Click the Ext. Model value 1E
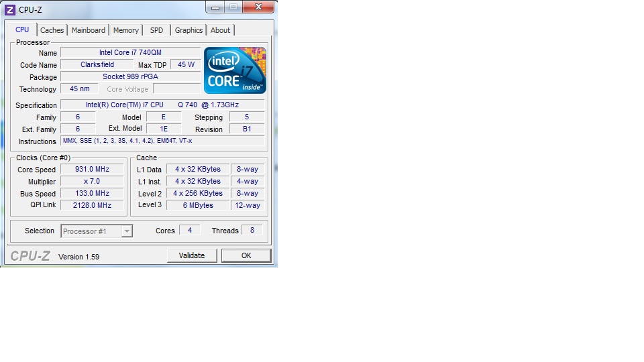This screenshot has width=644, height=362. [x=164, y=129]
